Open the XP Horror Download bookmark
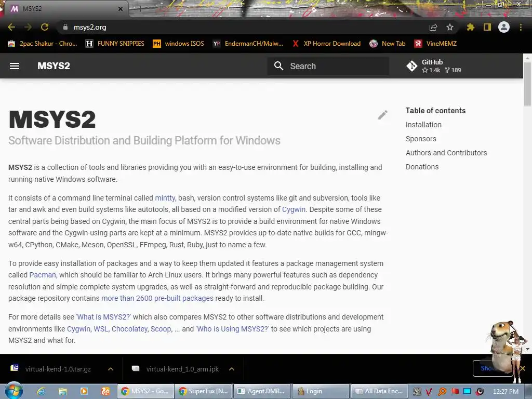This screenshot has height=399, width=532. point(326,44)
